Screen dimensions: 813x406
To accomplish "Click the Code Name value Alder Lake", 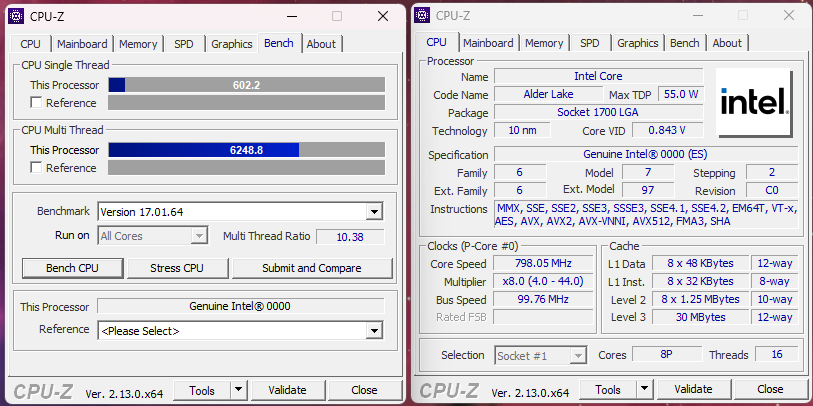I will [x=549, y=94].
